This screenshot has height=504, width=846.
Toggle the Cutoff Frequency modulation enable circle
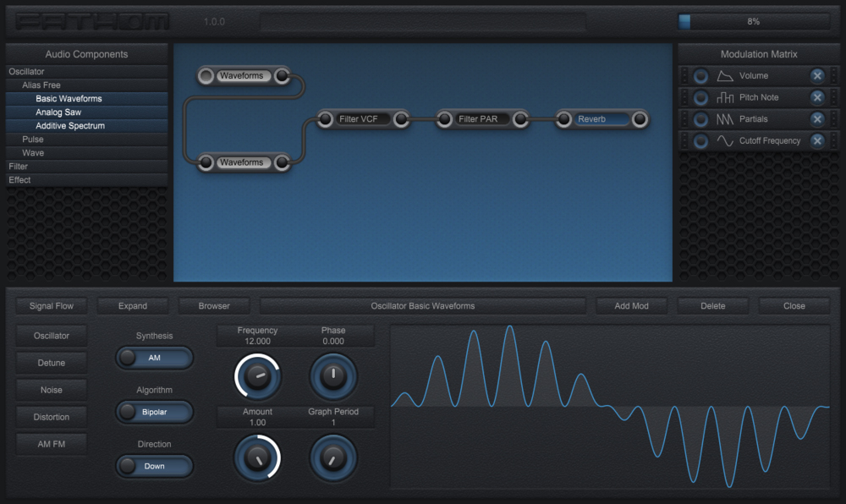[700, 140]
